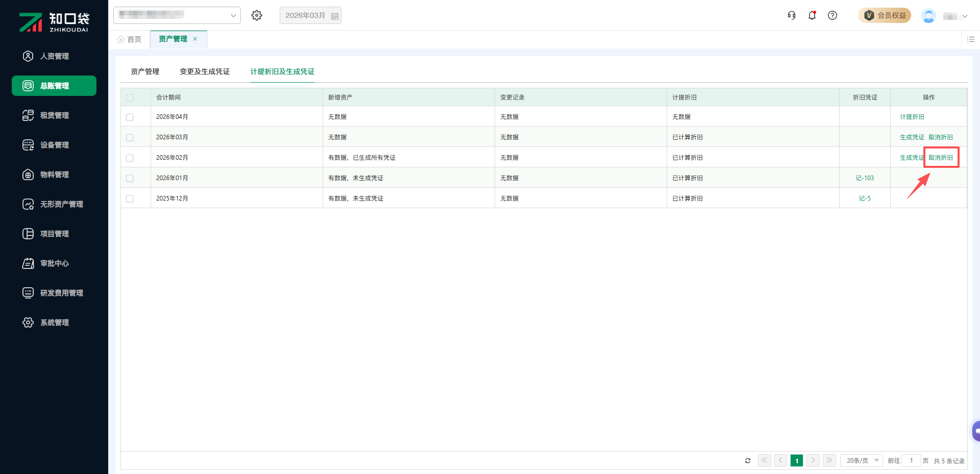Click 取消折旧 for 2026年03月

[941, 137]
